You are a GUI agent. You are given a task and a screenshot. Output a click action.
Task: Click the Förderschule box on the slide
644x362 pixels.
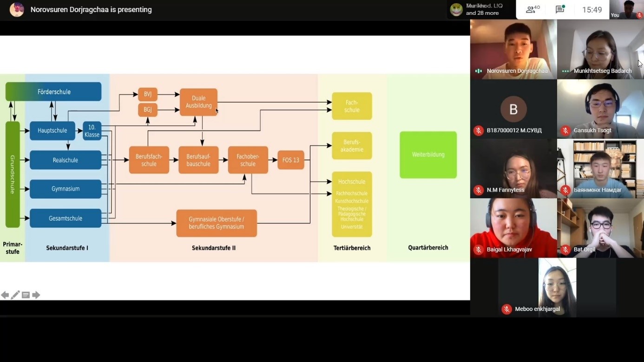click(x=53, y=91)
